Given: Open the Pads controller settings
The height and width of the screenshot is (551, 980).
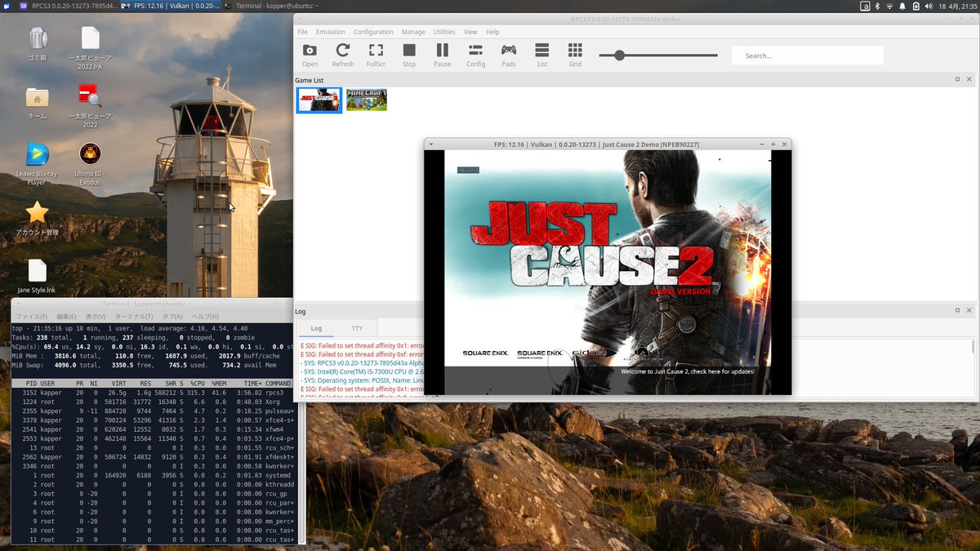Looking at the screenshot, I should pos(509,55).
